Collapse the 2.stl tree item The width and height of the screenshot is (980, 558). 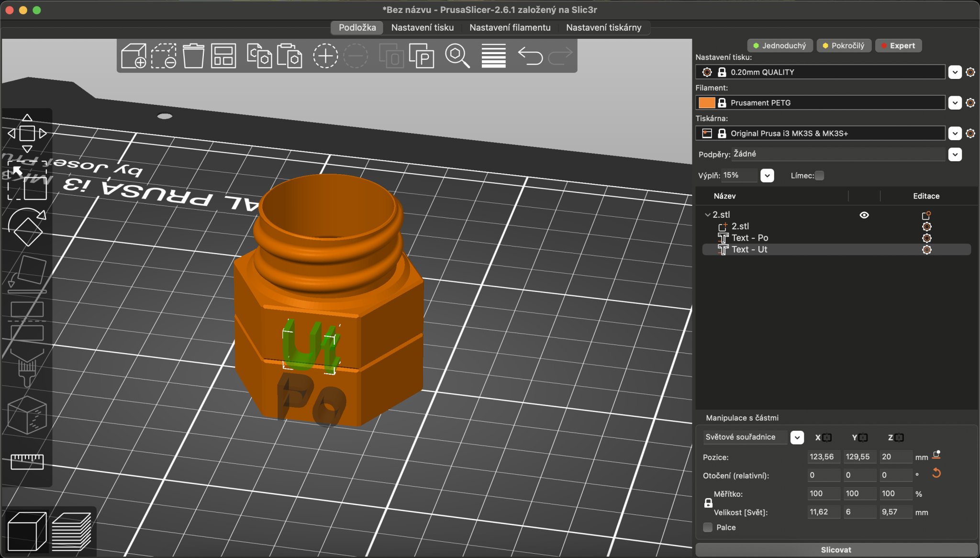(707, 215)
